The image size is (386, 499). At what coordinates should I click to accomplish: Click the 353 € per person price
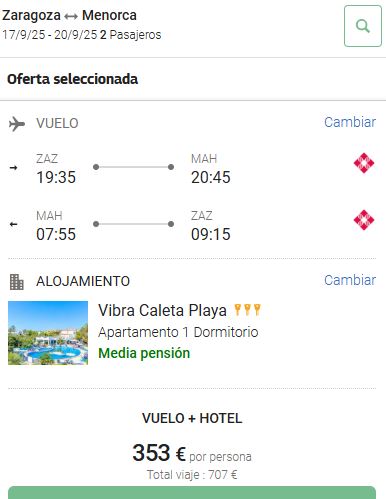[x=159, y=453]
